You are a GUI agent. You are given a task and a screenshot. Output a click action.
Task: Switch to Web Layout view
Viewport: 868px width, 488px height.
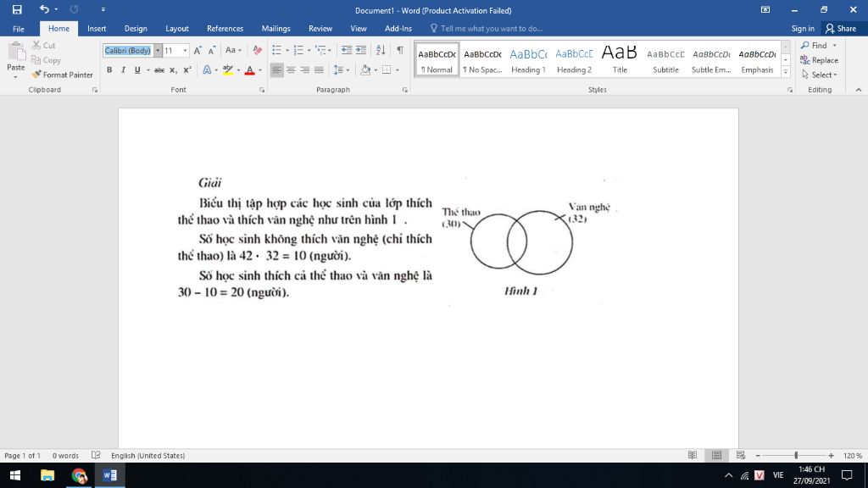(741, 455)
